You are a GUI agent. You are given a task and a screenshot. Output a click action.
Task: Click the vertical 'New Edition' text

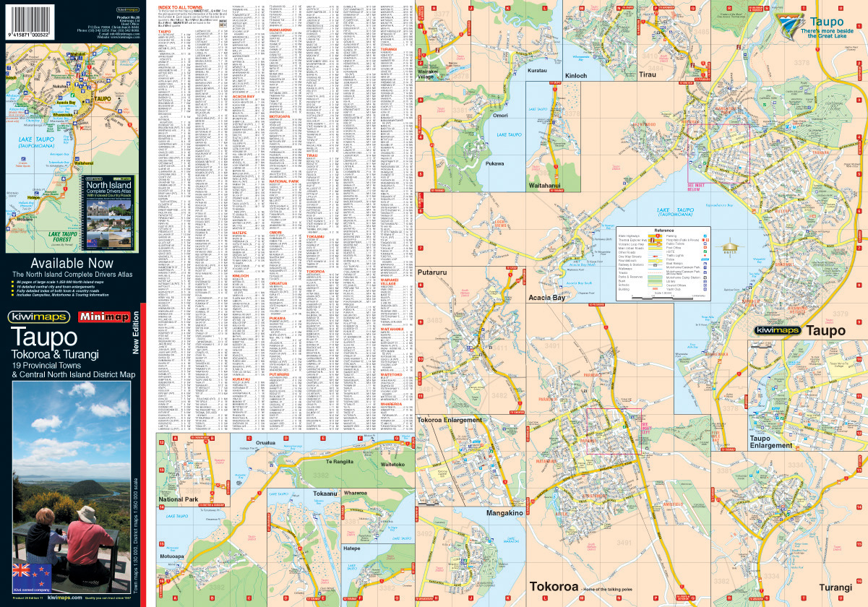134,333
